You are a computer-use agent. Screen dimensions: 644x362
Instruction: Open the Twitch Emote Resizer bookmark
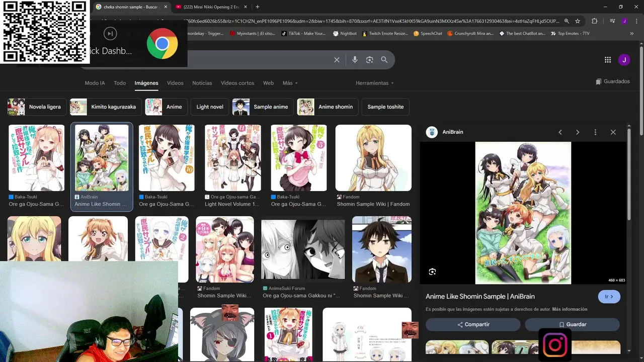tap(385, 34)
